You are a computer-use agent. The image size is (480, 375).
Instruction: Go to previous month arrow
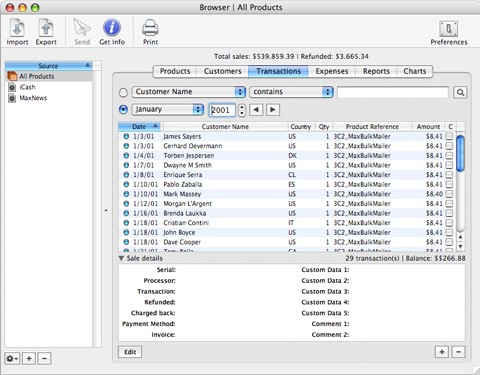coord(256,110)
